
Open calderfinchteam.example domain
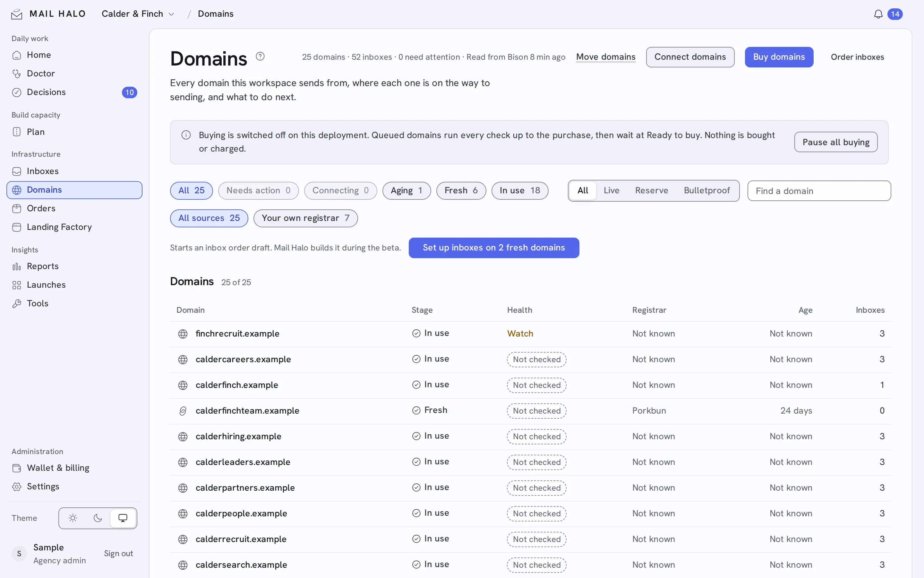click(247, 411)
